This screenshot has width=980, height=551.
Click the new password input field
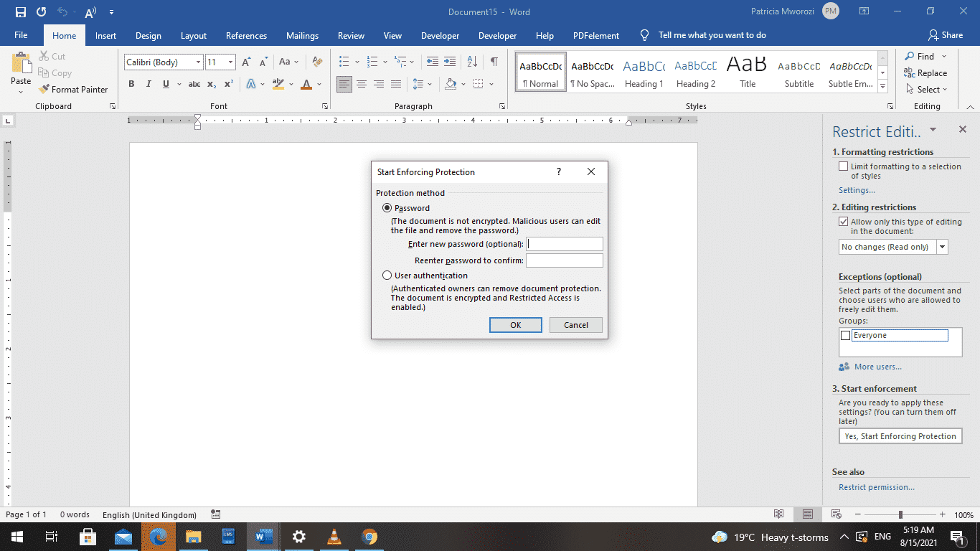564,243
